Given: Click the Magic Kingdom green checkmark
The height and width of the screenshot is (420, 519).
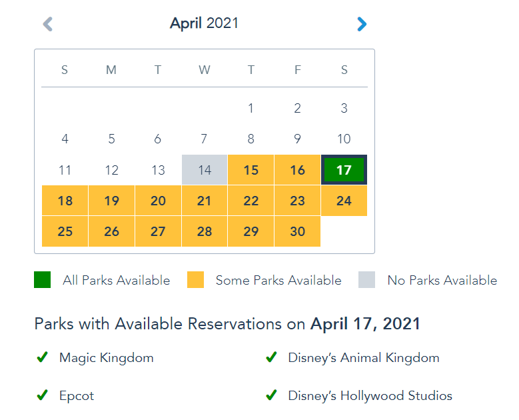Looking at the screenshot, I should click(x=42, y=358).
